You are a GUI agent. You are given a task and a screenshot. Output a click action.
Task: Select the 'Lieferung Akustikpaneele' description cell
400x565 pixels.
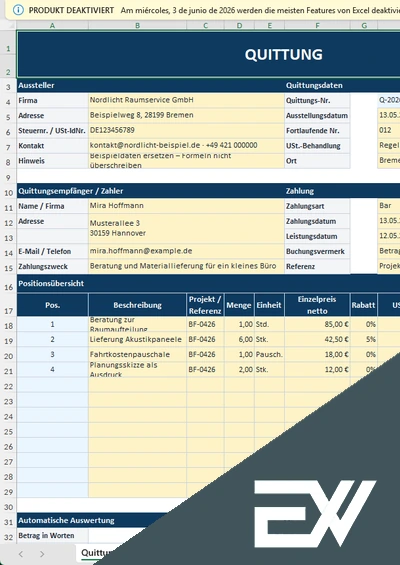137,339
